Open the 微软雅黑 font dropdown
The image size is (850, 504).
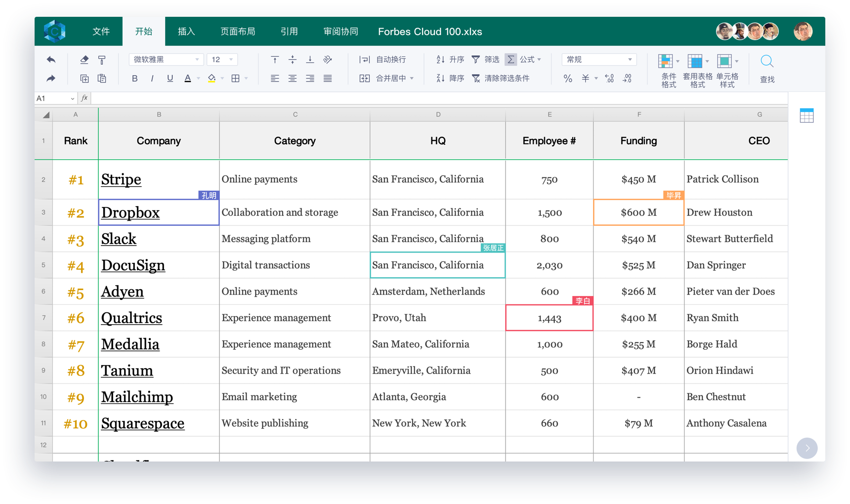click(166, 60)
